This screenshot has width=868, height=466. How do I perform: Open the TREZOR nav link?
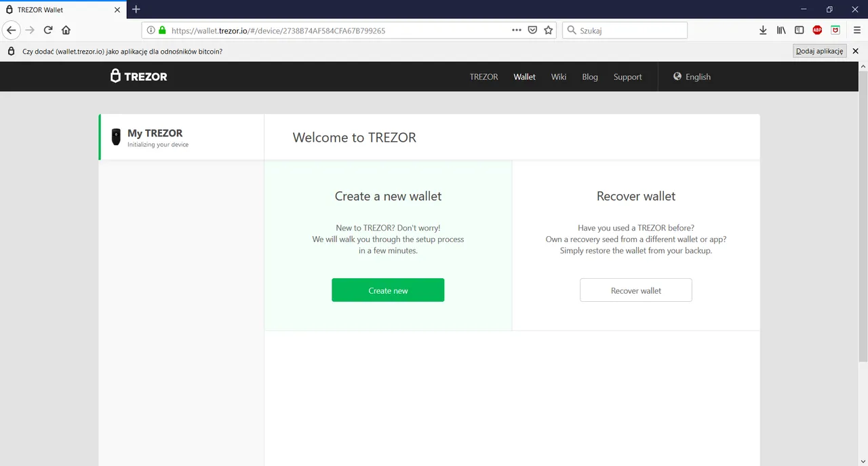point(484,77)
